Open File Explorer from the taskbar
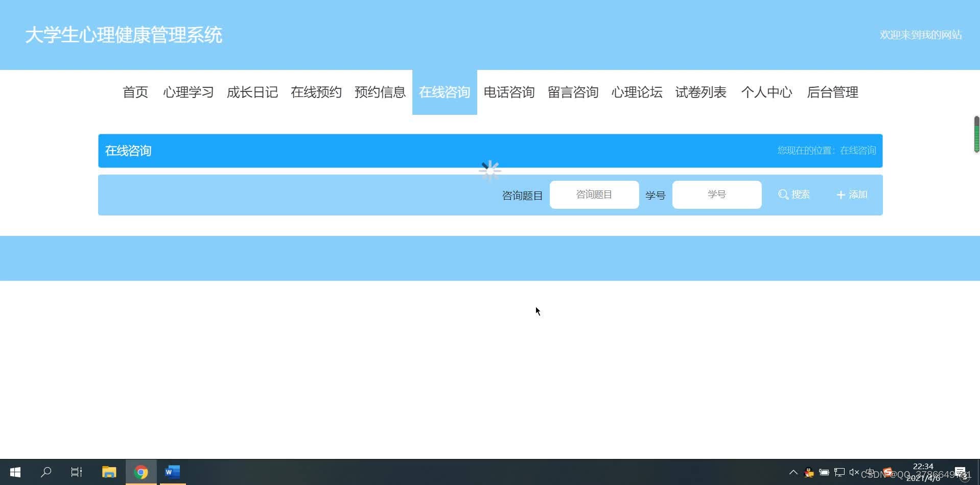This screenshot has height=485, width=980. click(109, 472)
